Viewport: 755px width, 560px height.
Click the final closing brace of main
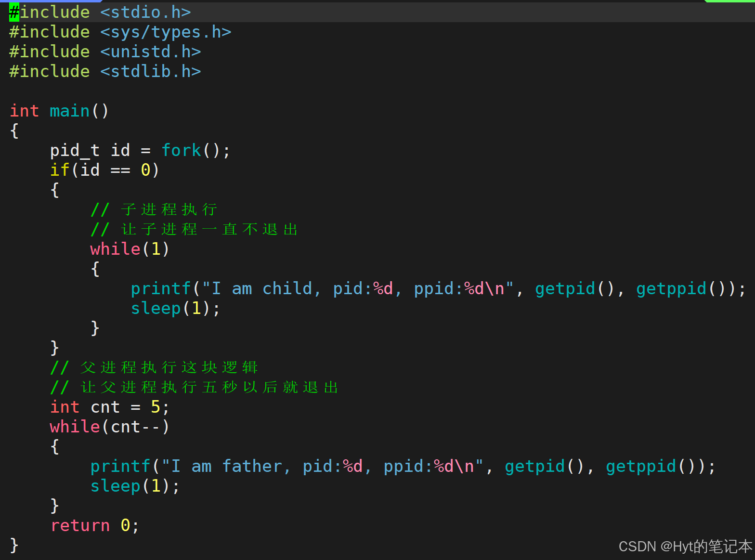click(x=14, y=545)
